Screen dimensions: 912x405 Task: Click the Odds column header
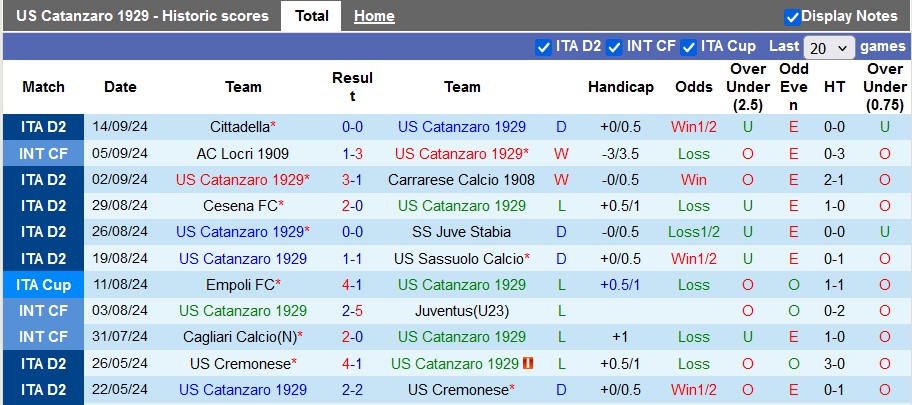coord(694,87)
